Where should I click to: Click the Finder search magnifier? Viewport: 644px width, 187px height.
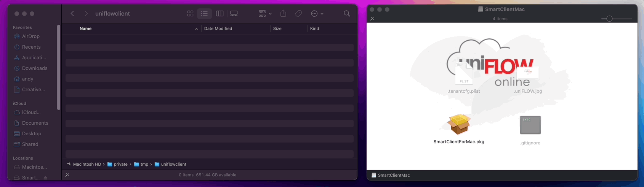pos(347,13)
